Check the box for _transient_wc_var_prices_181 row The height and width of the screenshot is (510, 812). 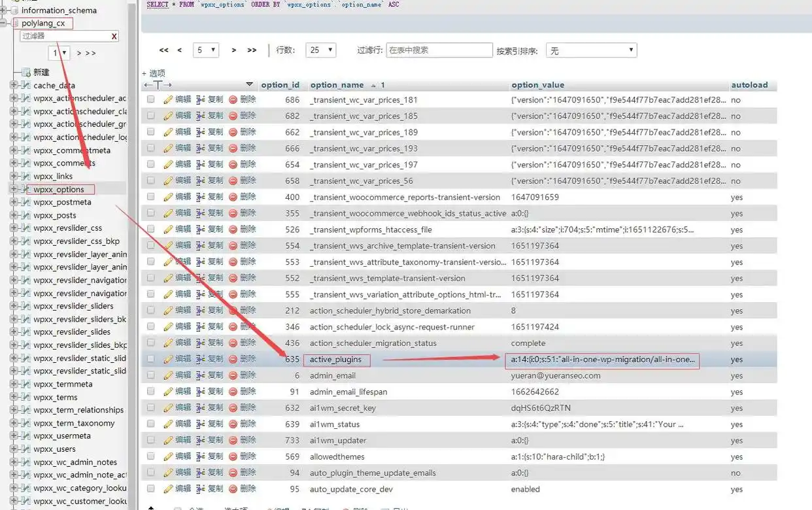point(151,100)
